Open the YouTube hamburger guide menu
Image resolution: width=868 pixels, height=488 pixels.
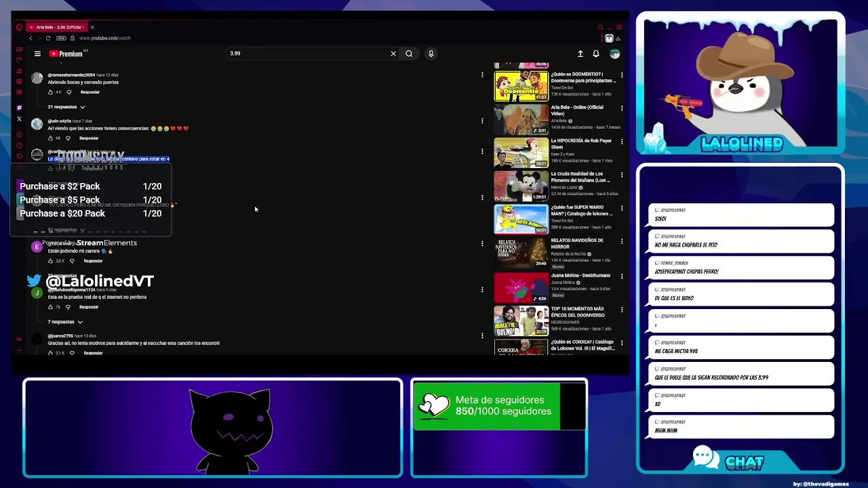pos(37,54)
